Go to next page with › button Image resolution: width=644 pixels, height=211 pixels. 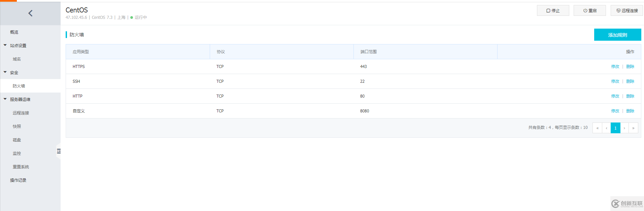[624, 128]
